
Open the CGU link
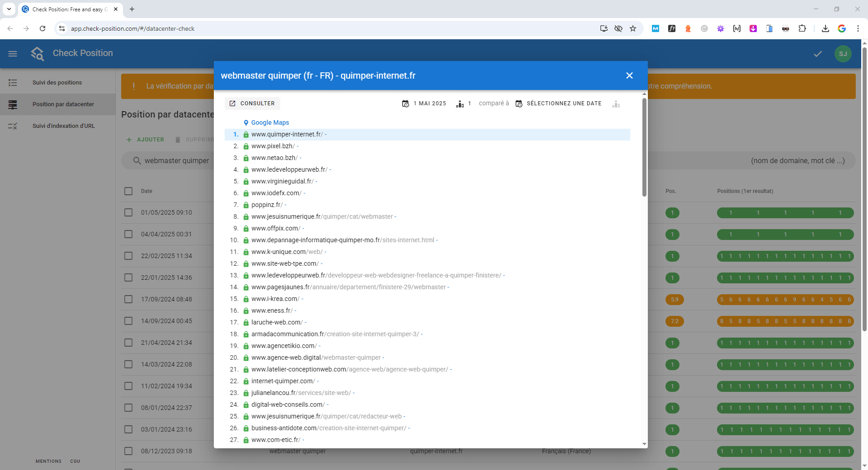pos(75,461)
